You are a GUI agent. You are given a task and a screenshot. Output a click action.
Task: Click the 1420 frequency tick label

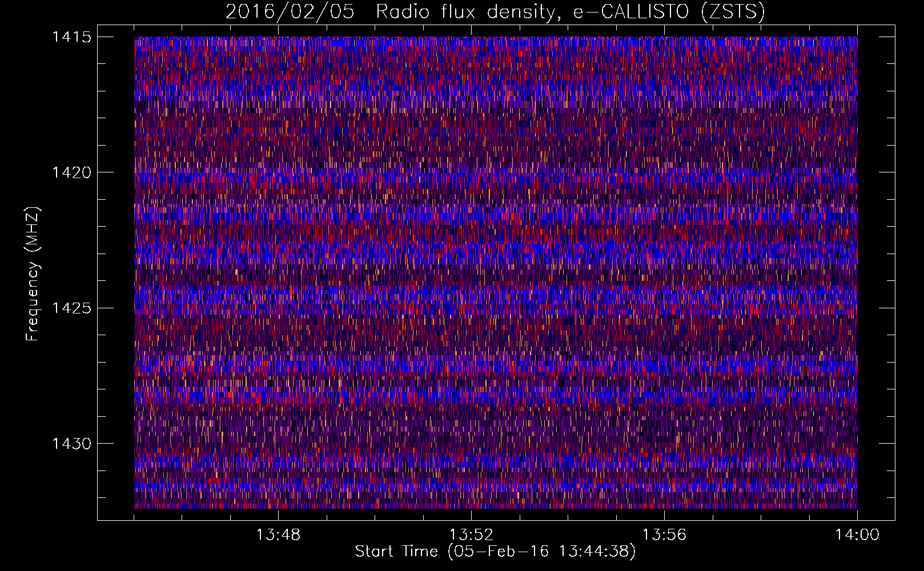71,172
